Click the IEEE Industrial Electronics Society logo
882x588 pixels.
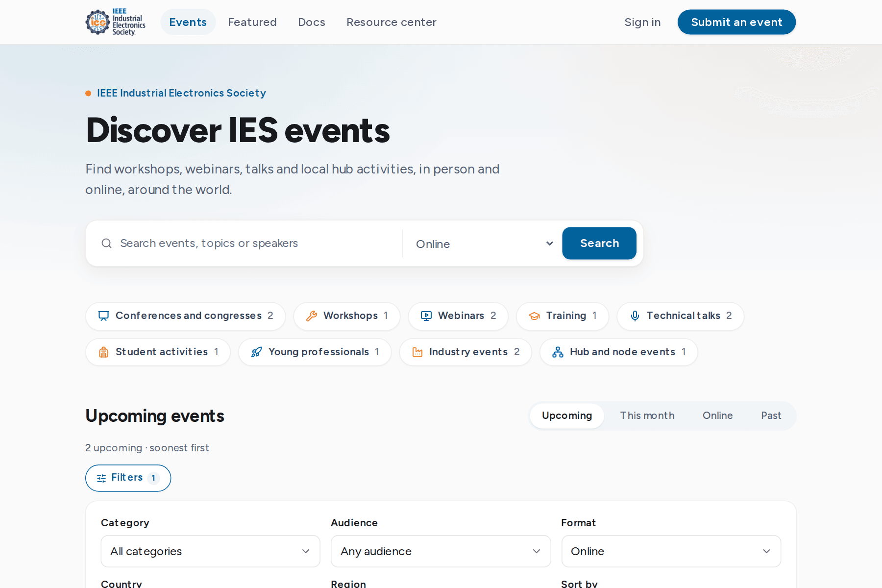coord(116,22)
